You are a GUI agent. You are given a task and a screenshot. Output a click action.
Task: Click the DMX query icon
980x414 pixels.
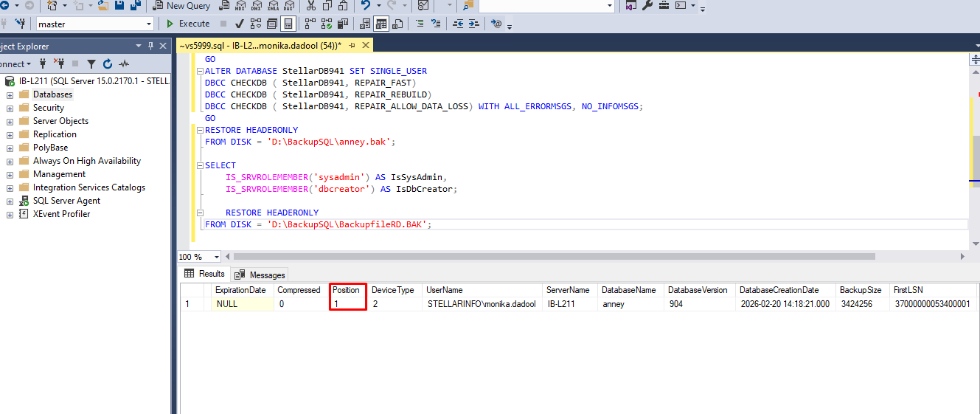pyautogui.click(x=256, y=6)
